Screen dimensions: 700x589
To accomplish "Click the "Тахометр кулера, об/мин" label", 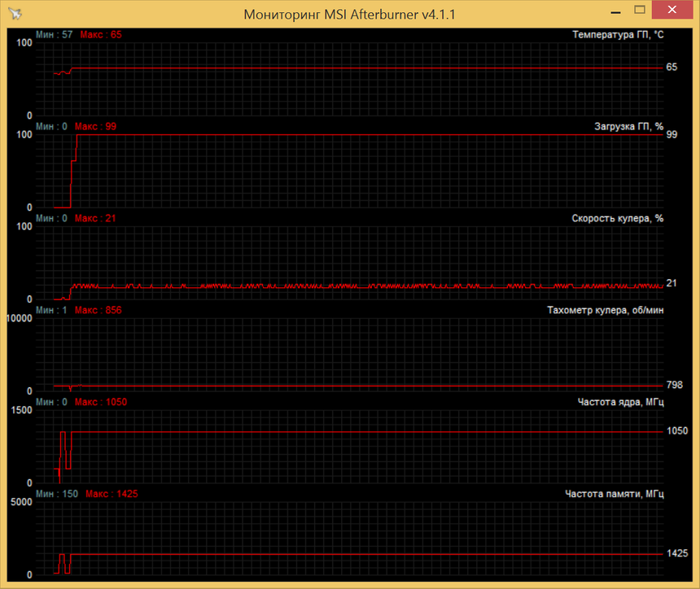I will [x=606, y=309].
